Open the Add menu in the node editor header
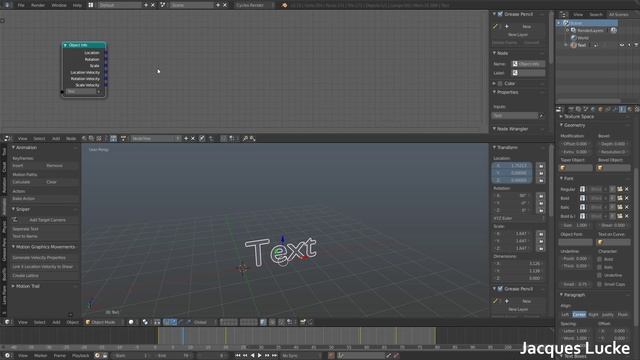Viewport: 640px width, 360px height. [56, 139]
